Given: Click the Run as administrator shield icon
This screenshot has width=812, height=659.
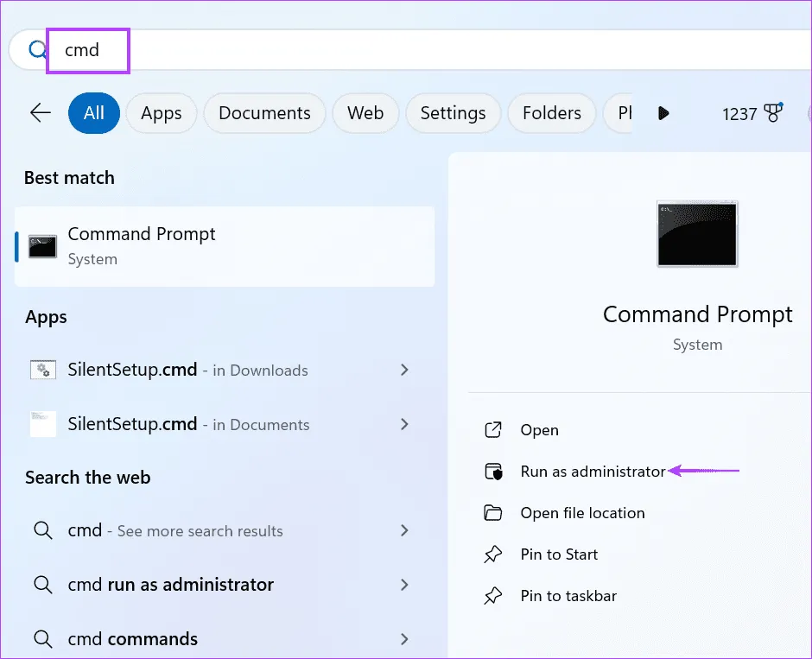Looking at the screenshot, I should [493, 472].
